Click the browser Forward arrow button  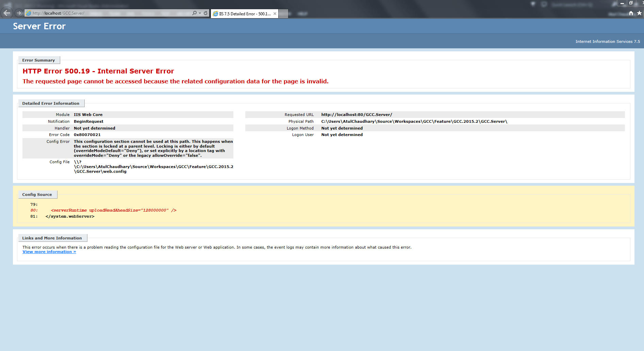[x=19, y=13]
